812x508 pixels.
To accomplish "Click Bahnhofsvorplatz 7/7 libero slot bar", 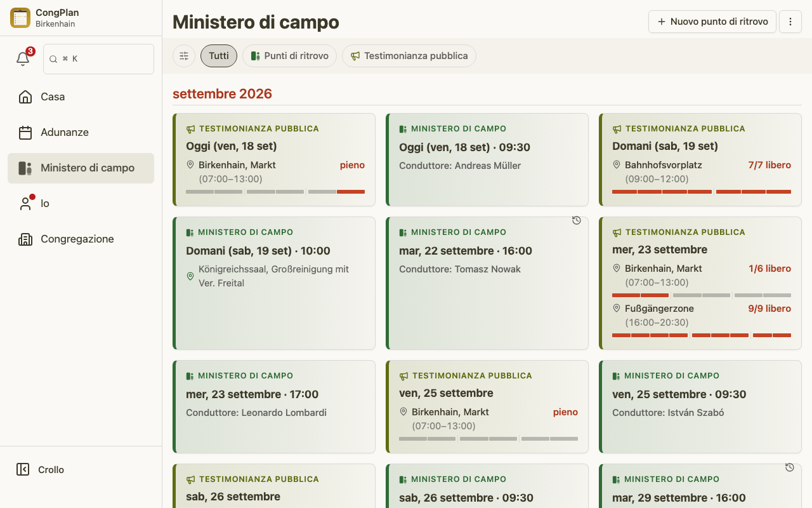I will coord(702,191).
